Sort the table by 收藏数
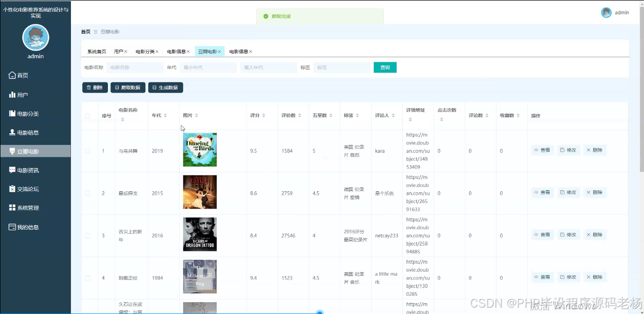 tap(518, 115)
